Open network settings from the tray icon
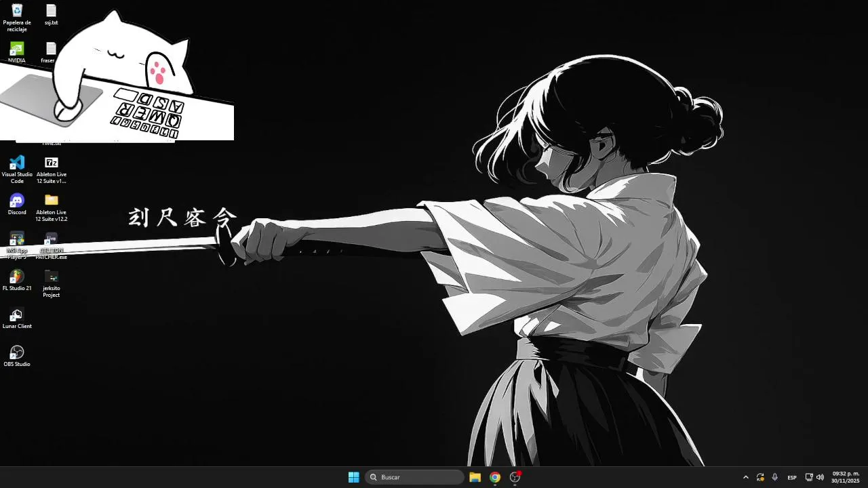This screenshot has height=488, width=868. [x=809, y=477]
